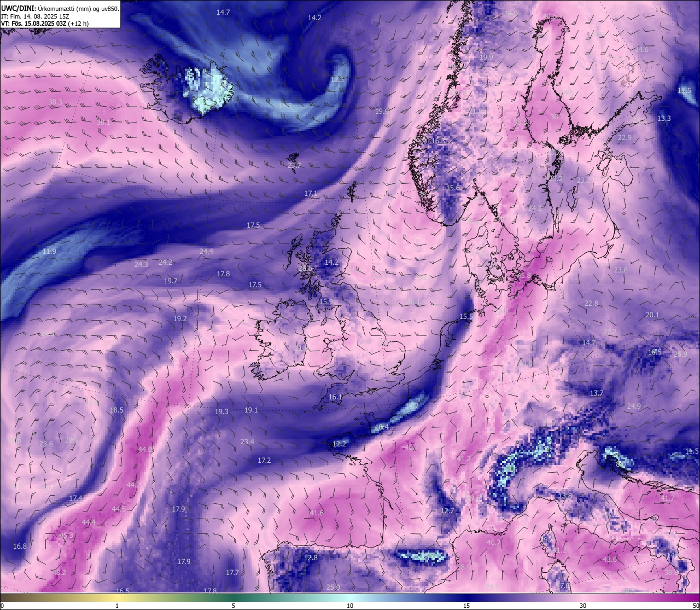This screenshot has width=700, height=610.
Task: Click the '15.6' value over southern Norway
Action: (453, 188)
